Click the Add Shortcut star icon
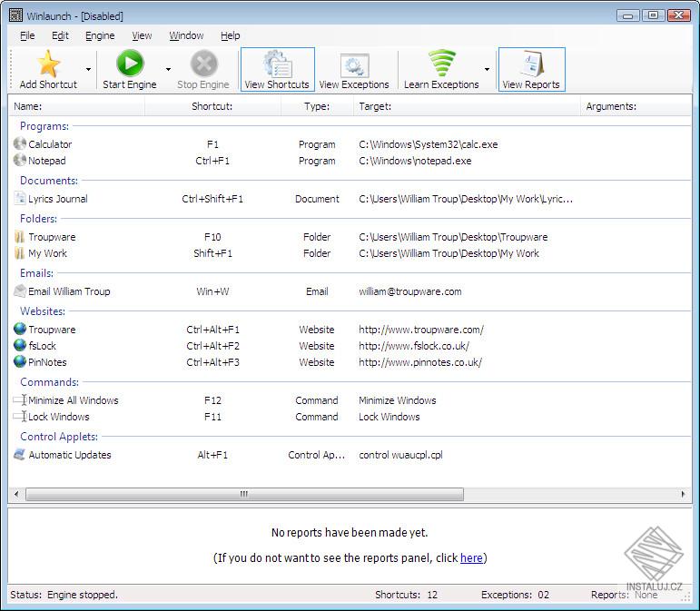700x611 pixels. 48,64
